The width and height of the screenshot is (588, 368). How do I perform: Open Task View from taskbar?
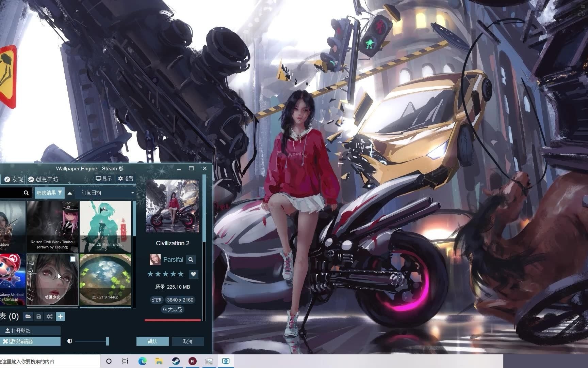click(x=125, y=361)
